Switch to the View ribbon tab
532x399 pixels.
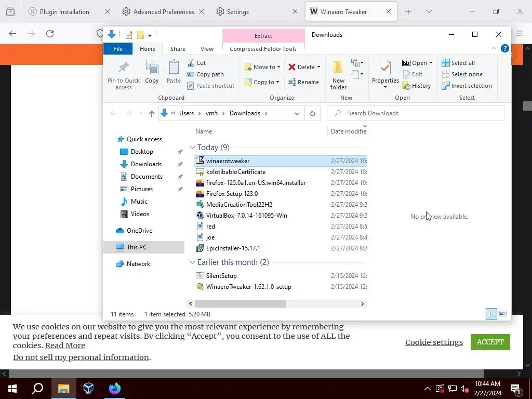coord(207,49)
